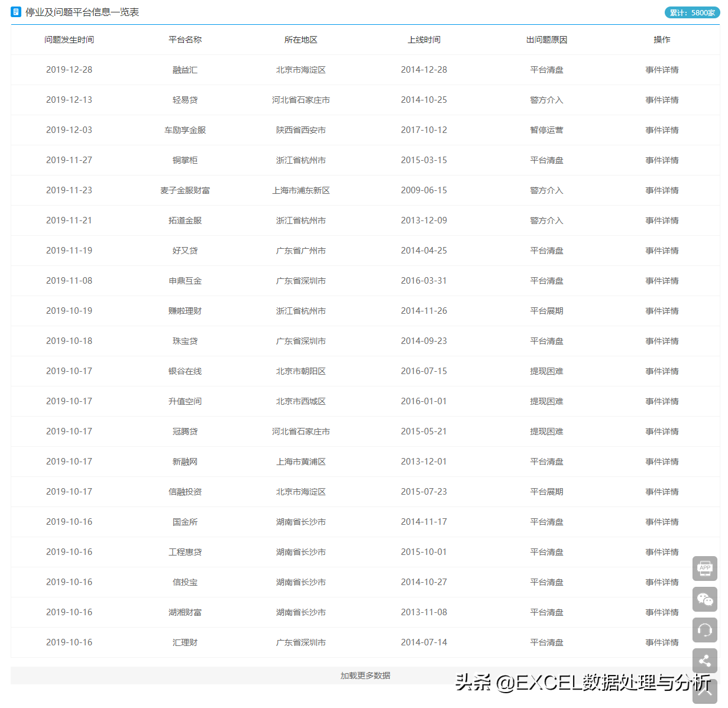This screenshot has height=708, width=728.
Task: View 事件详情 for 车励享金服
Action: tap(662, 130)
